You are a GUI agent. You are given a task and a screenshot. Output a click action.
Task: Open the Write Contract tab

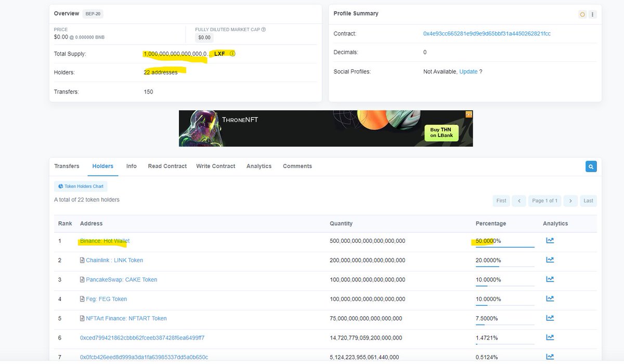pos(216,166)
